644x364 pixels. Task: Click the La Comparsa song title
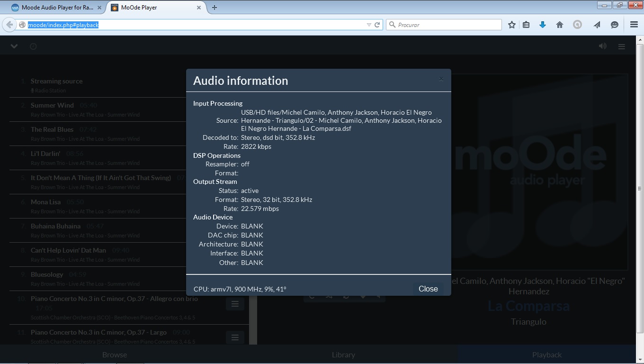[528, 306]
